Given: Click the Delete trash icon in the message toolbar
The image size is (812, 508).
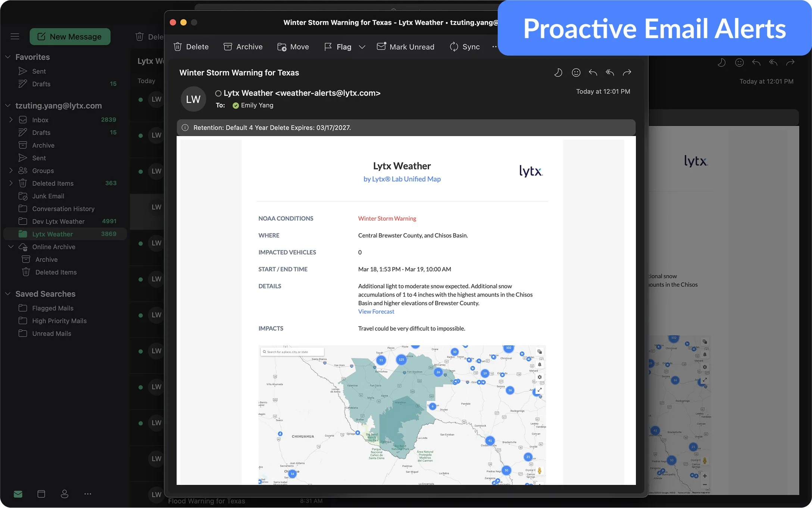Looking at the screenshot, I should click(178, 47).
